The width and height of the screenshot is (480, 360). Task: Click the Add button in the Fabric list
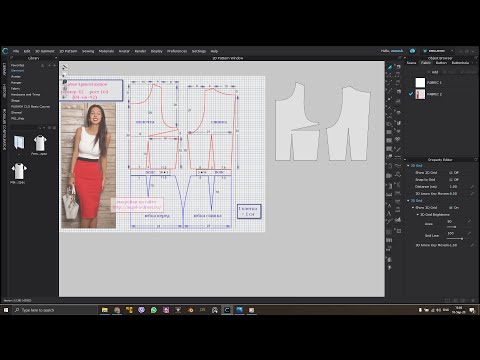point(434,72)
